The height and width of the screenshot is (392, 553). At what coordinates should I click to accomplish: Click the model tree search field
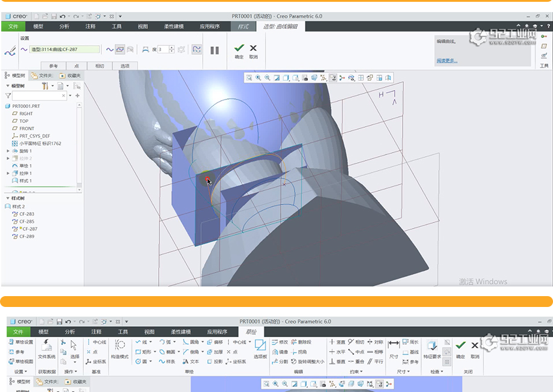[39, 95]
